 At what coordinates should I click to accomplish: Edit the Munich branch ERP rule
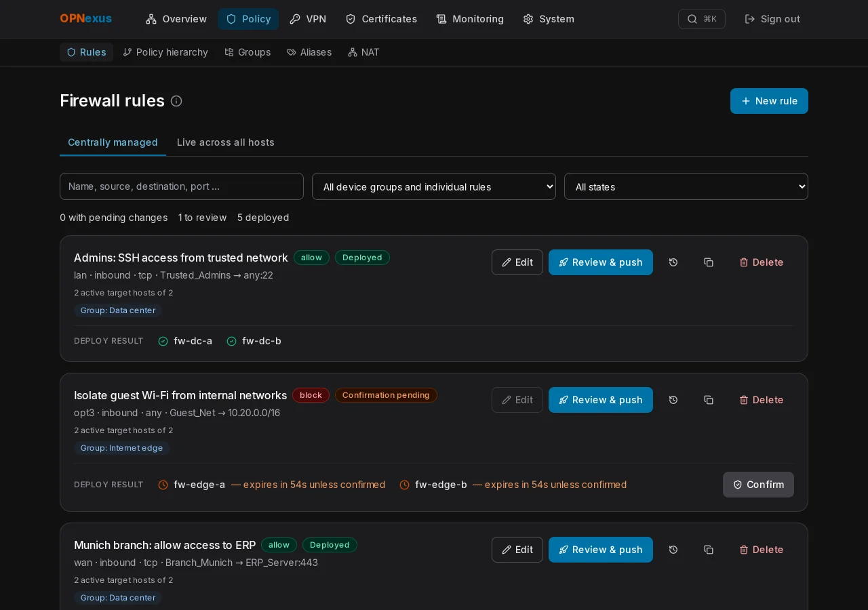[x=517, y=550]
